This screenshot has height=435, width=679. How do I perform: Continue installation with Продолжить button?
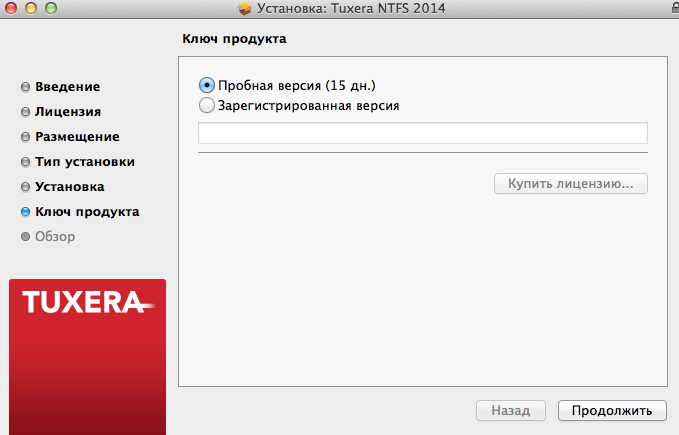[x=612, y=410]
